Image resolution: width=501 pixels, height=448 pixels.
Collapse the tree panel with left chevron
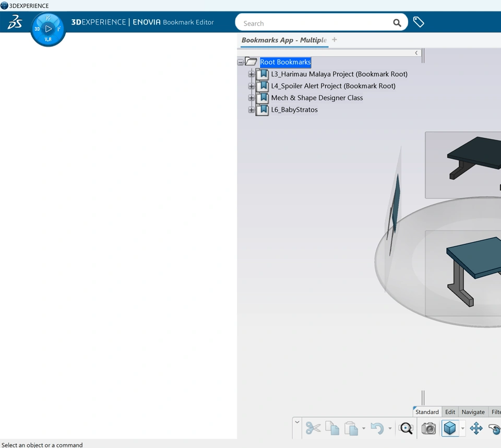[x=416, y=53]
